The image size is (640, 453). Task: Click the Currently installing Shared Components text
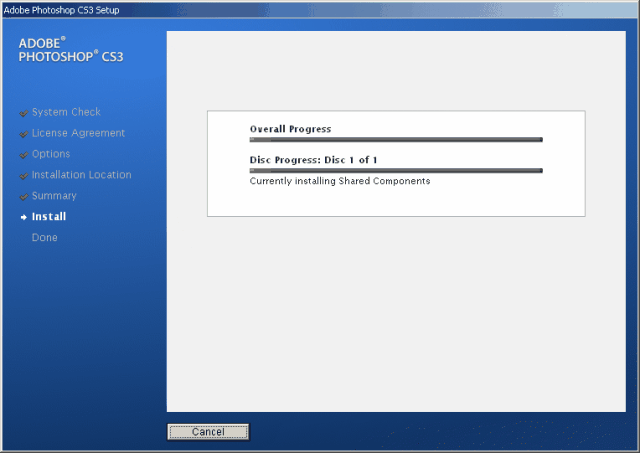340,181
